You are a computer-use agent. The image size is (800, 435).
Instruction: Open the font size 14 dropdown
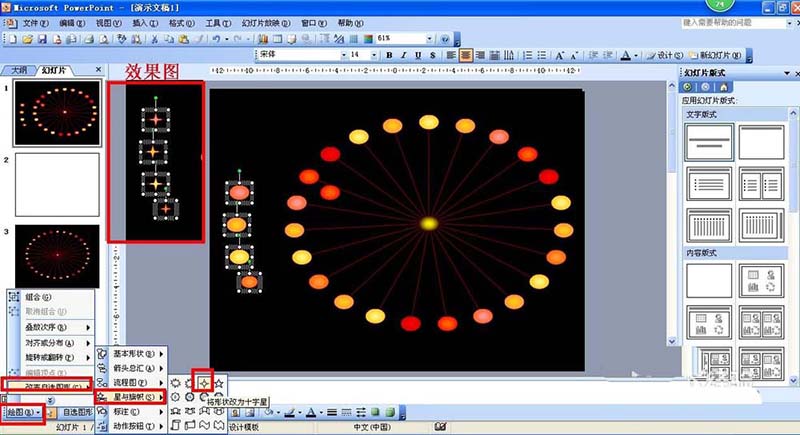tap(374, 55)
